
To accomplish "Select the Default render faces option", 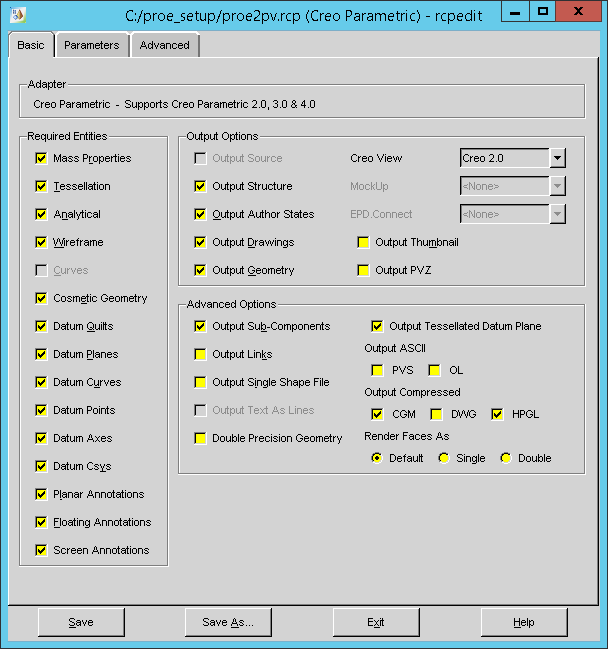I will click(x=377, y=458).
